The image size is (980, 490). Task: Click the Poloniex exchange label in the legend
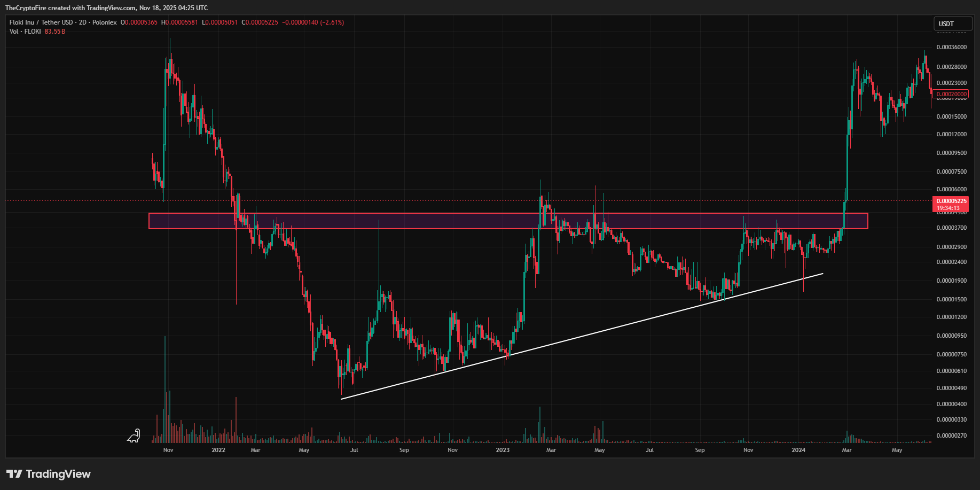pos(105,22)
